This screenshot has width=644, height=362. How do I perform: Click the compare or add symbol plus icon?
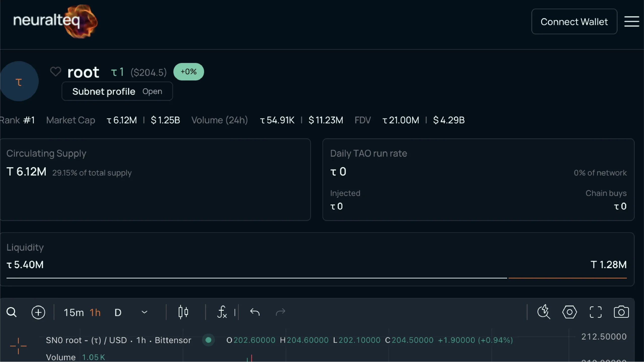[x=38, y=312]
